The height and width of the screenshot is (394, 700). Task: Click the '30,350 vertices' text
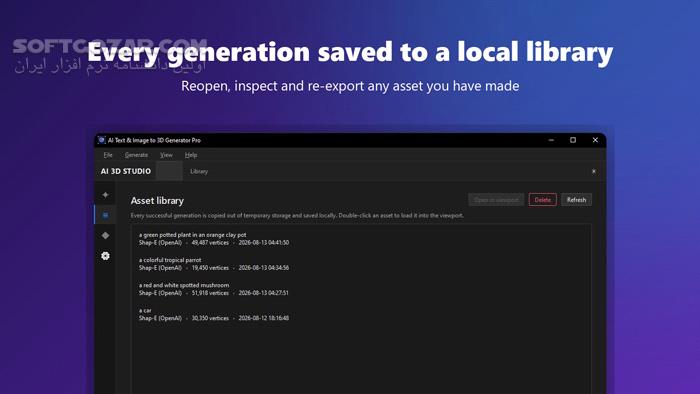tap(210, 318)
